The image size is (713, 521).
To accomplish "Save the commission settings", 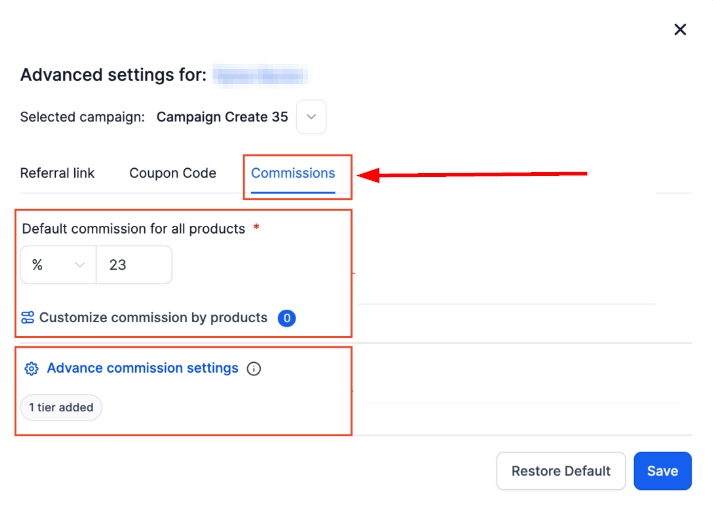I will [x=662, y=471].
